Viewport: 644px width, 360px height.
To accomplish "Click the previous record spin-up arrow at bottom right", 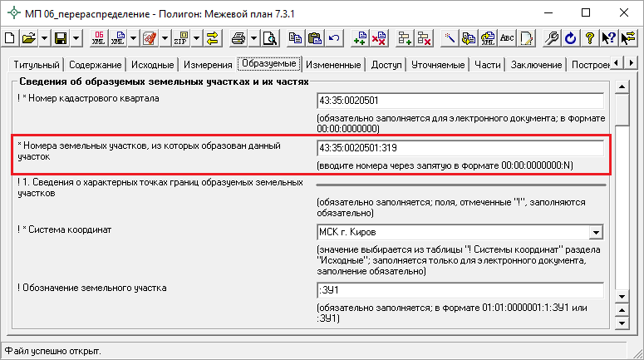I will coord(622,310).
